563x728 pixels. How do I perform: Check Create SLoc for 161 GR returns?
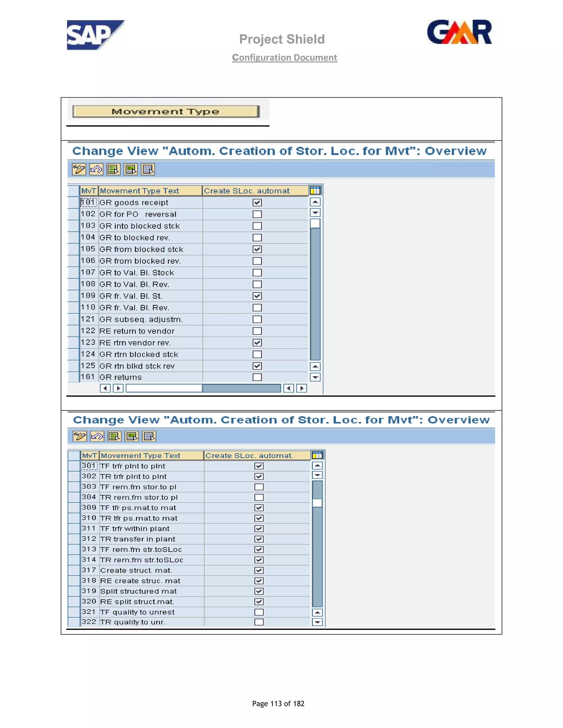click(x=257, y=377)
